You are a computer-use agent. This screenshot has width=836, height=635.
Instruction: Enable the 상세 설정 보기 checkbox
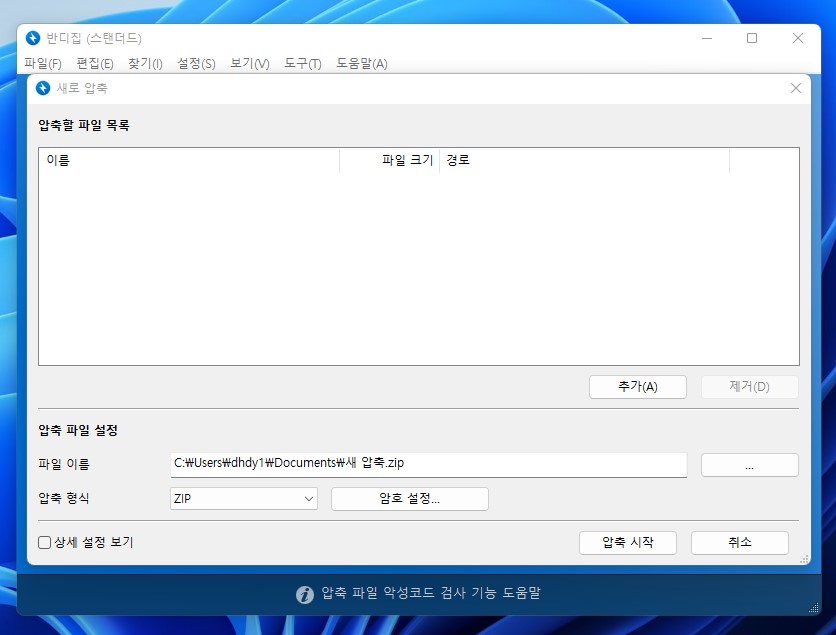coord(45,542)
